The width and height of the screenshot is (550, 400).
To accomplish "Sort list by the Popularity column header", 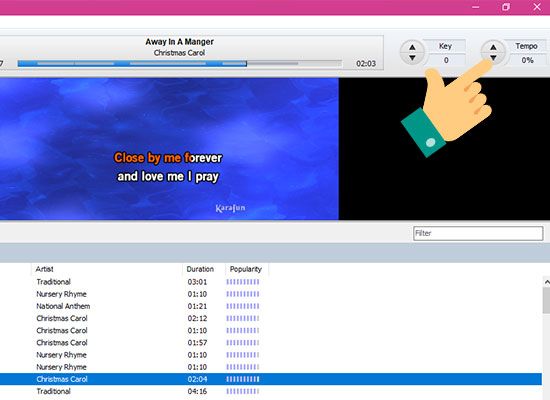I will 247,269.
